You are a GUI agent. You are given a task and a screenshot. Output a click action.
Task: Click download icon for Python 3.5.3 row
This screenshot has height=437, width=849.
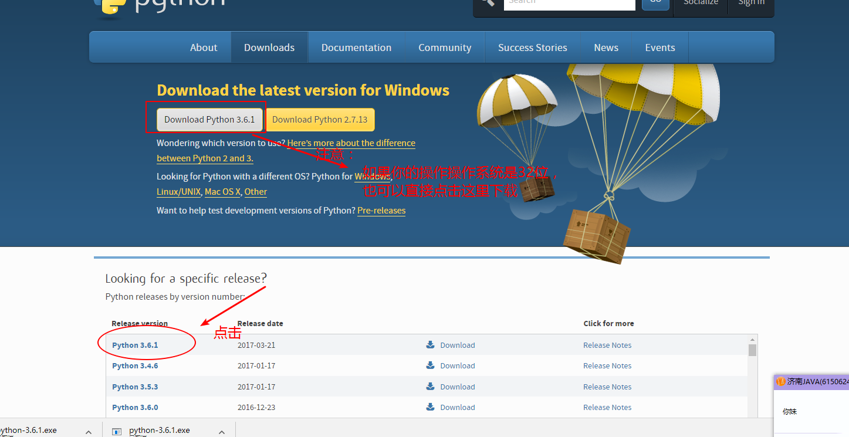click(431, 387)
